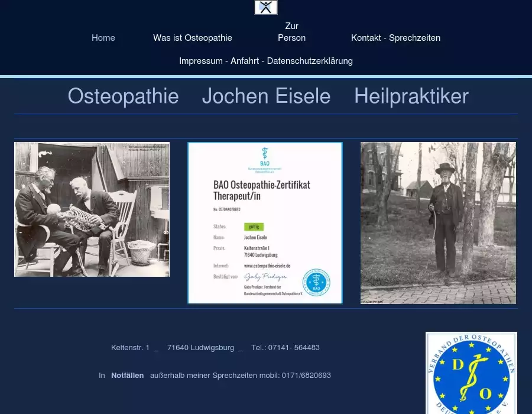This screenshot has height=414, width=532.
Task: Click the landline number 07141- 564483
Action: 294,348
